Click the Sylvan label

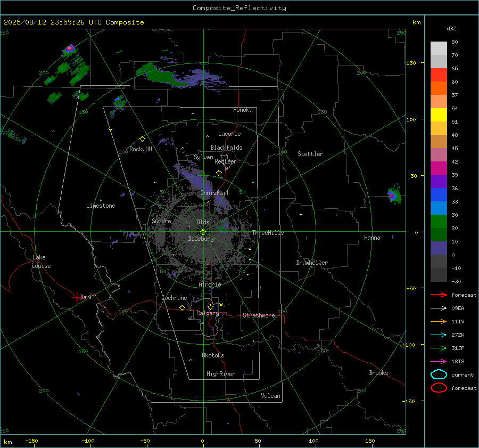(x=203, y=157)
